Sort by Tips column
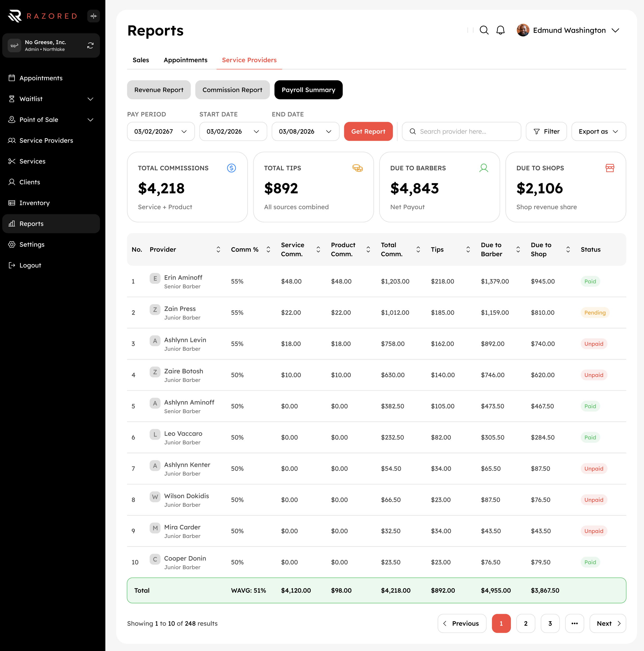This screenshot has width=644, height=651. 468,250
